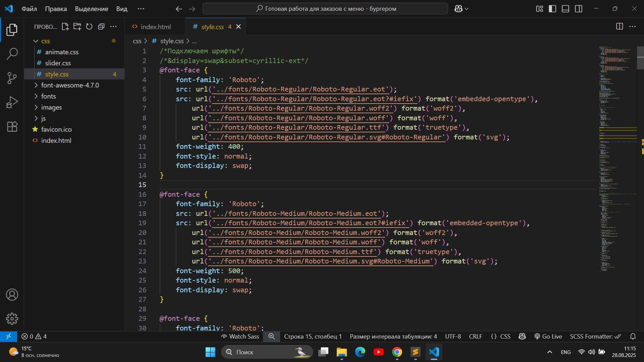This screenshot has height=362, width=644.
Task: Toggle primary side bar visibility
Action: click(x=552, y=9)
